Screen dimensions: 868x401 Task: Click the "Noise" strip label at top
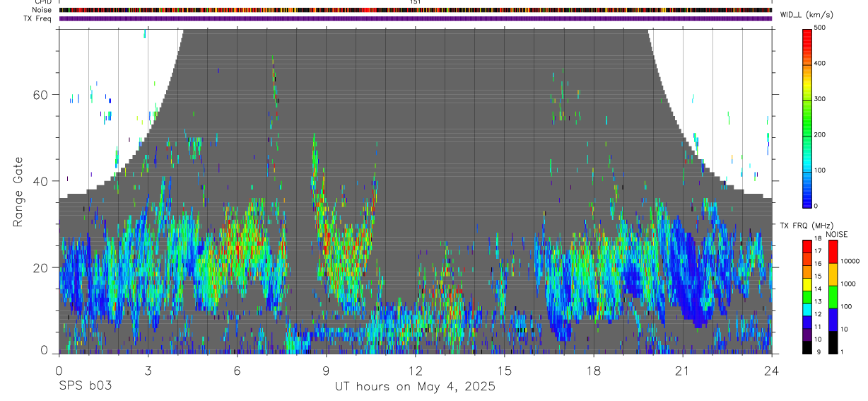click(x=42, y=10)
